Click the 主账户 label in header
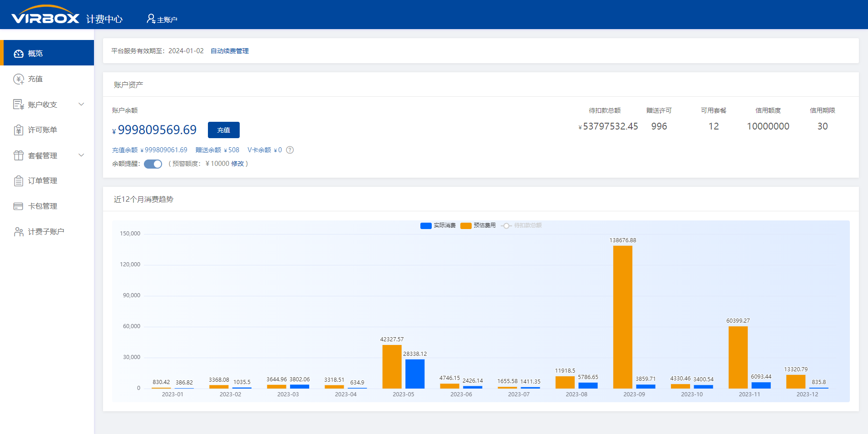 click(167, 20)
